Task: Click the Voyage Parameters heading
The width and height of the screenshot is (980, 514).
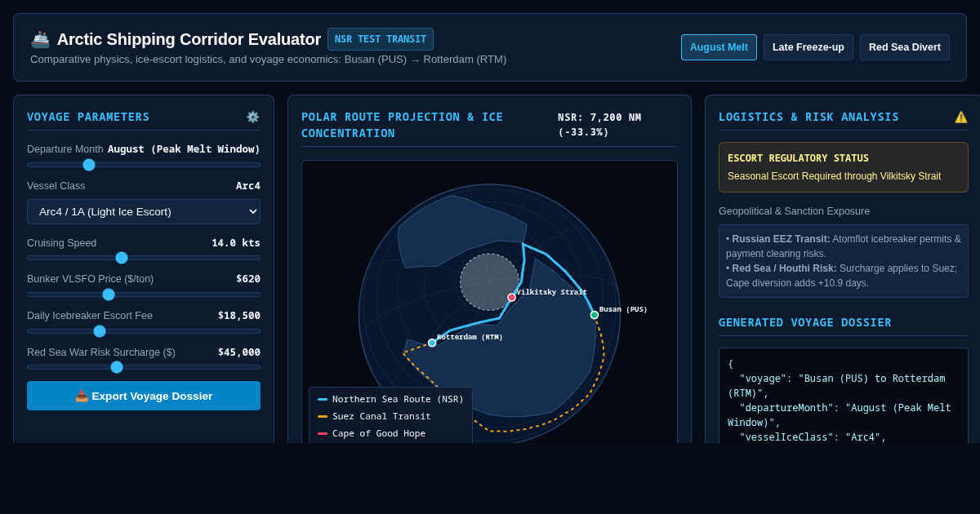Action: [88, 117]
